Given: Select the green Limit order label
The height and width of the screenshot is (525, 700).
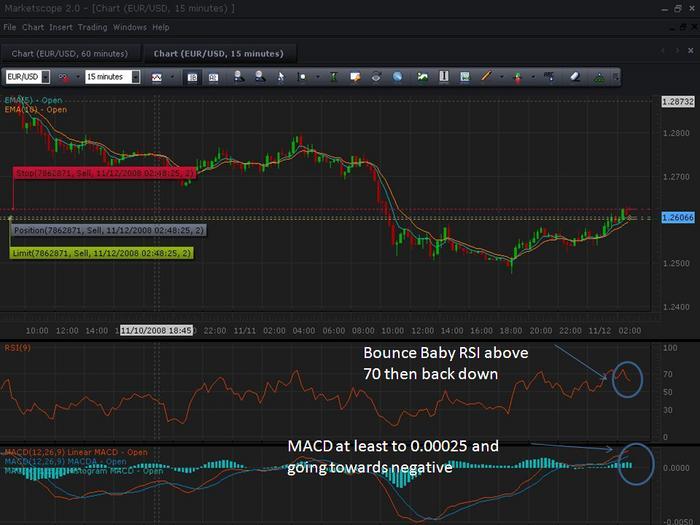Looking at the screenshot, I should (102, 253).
